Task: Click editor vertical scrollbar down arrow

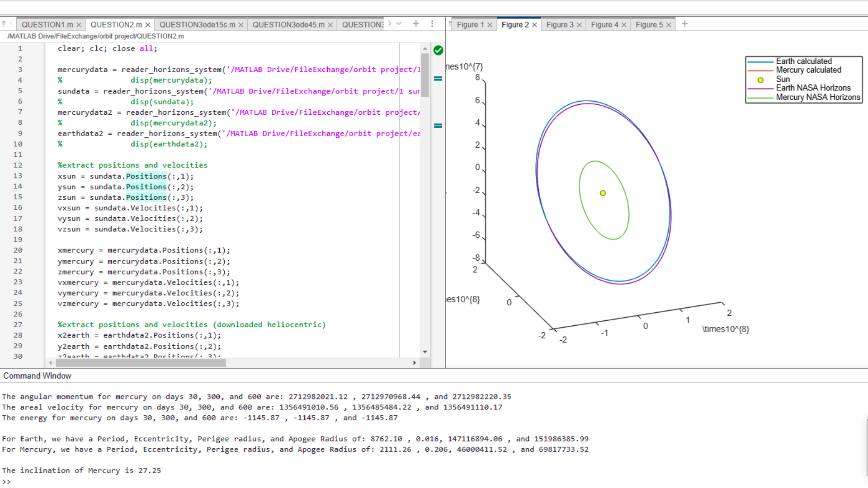Action: (x=425, y=352)
